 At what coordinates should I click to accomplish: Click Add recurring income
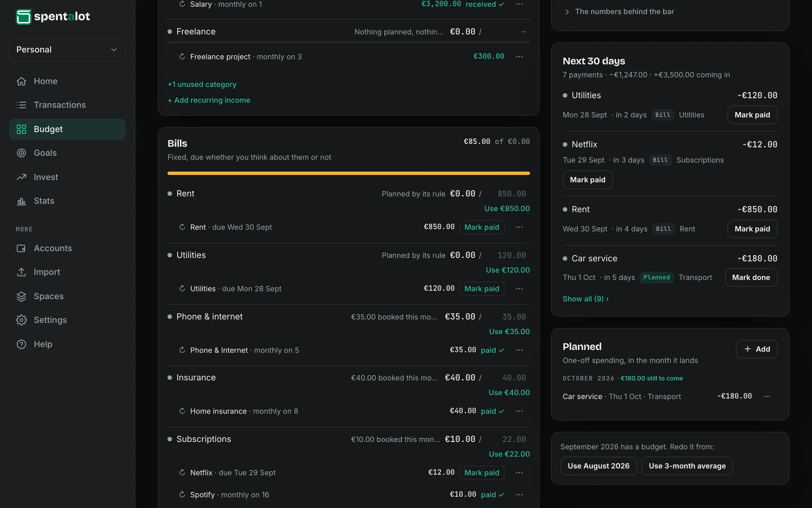coord(209,100)
